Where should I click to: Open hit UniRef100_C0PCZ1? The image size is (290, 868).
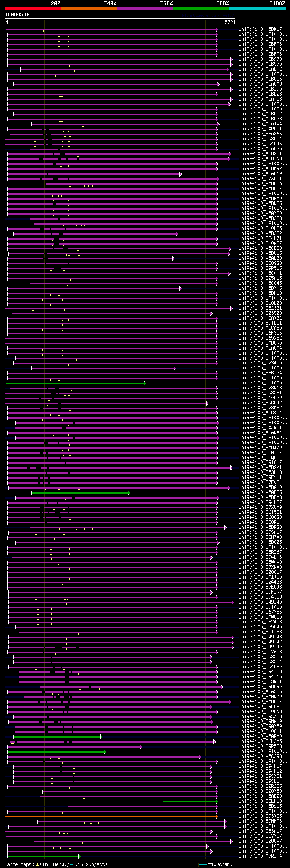(x=260, y=129)
